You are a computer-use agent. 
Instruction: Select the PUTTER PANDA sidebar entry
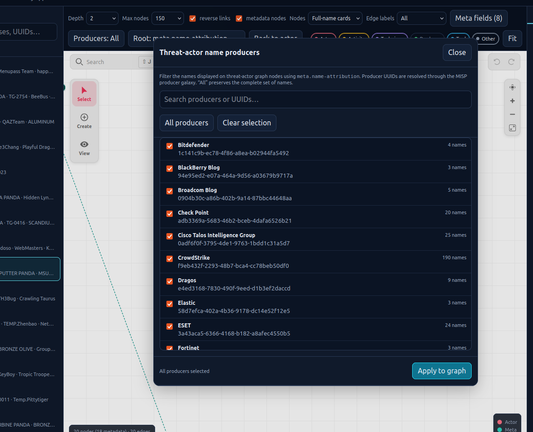coord(30,269)
